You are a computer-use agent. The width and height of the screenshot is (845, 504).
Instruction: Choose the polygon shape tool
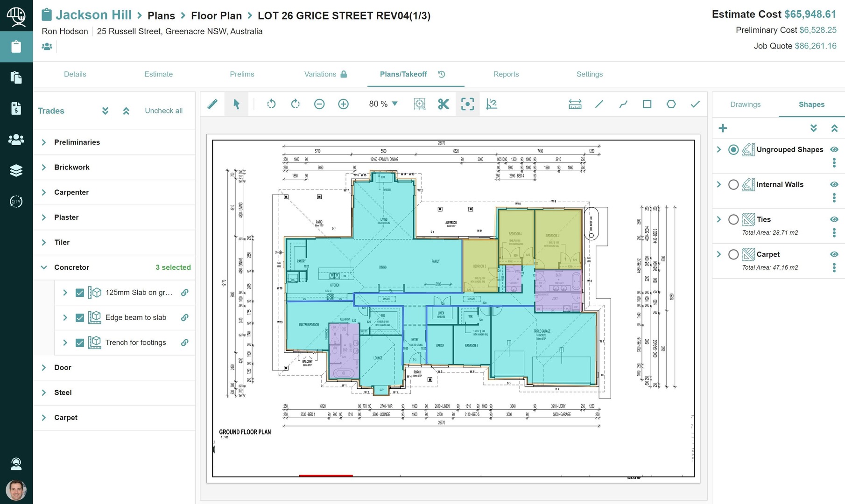(x=671, y=104)
